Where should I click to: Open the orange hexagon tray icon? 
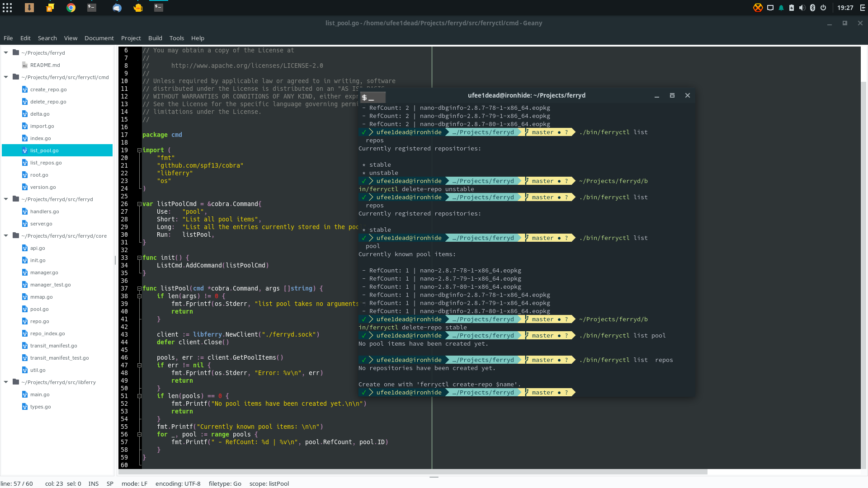(758, 8)
